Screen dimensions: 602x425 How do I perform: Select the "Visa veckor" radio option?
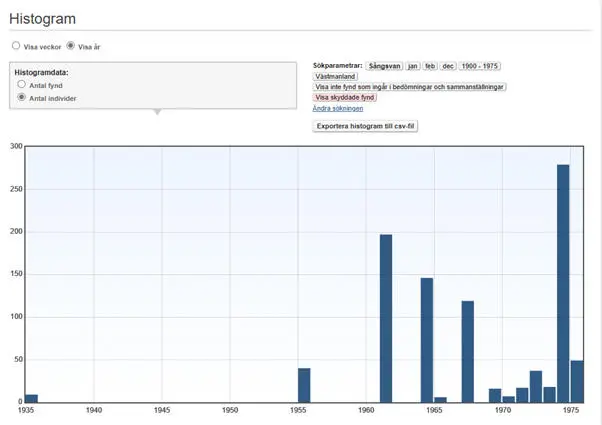coord(16,46)
